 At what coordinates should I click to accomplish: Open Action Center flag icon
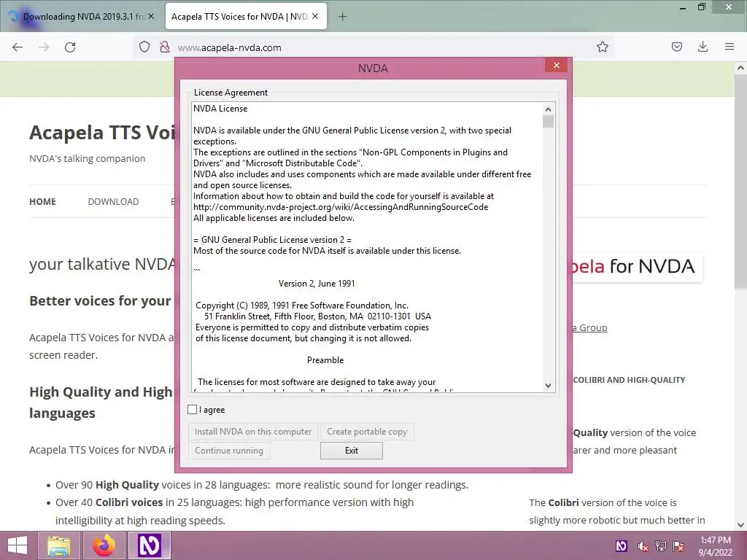(678, 546)
